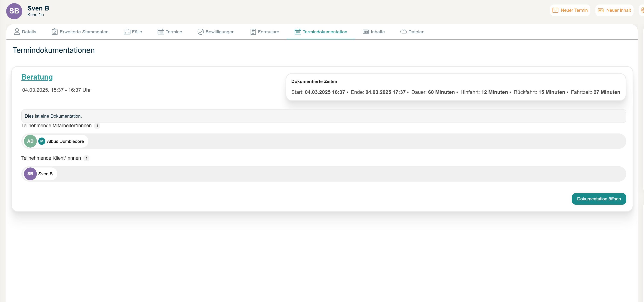Click the checkmark circle icon for Bewilligungen
Screen dimensions: 644x302
200,31
